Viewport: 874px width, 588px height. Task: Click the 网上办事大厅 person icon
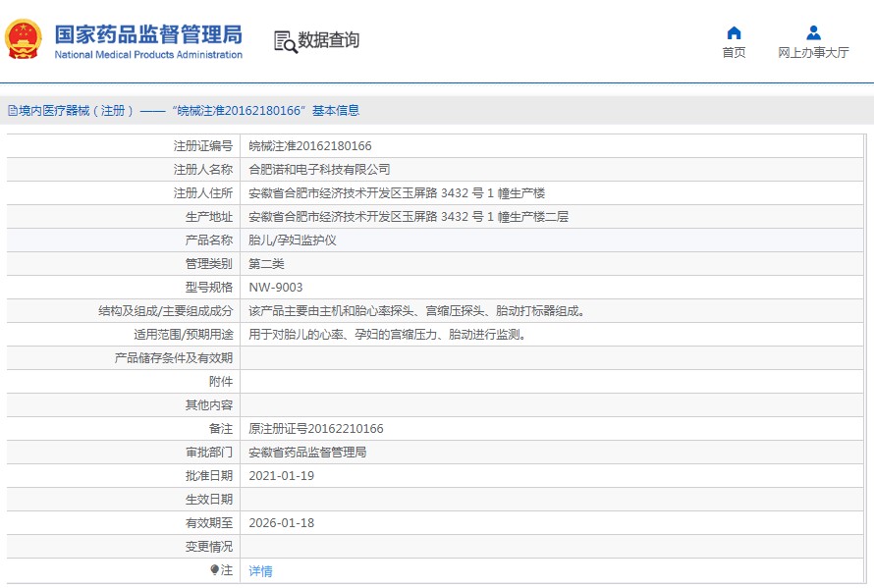click(x=813, y=32)
